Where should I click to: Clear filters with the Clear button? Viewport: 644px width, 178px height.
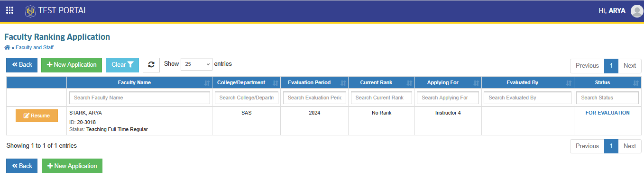coord(122,65)
